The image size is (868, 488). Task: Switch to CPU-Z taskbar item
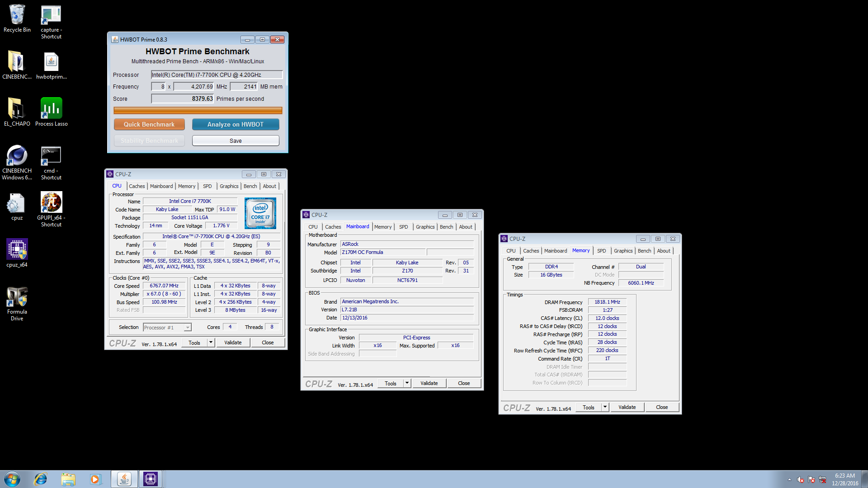click(x=151, y=479)
